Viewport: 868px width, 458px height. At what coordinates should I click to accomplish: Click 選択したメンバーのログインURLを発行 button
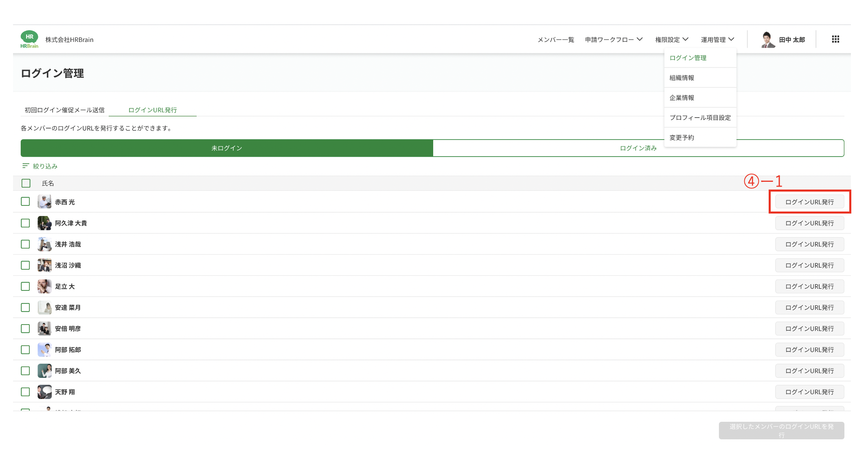point(781,430)
